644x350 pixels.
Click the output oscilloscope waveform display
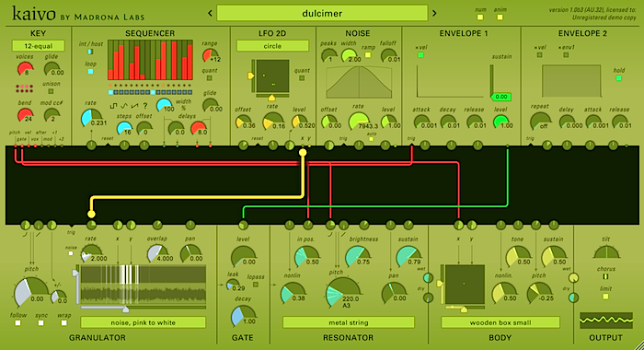click(605, 321)
